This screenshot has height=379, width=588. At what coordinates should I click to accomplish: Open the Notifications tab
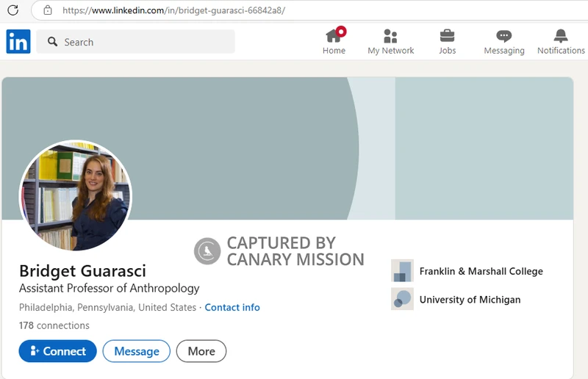click(561, 42)
